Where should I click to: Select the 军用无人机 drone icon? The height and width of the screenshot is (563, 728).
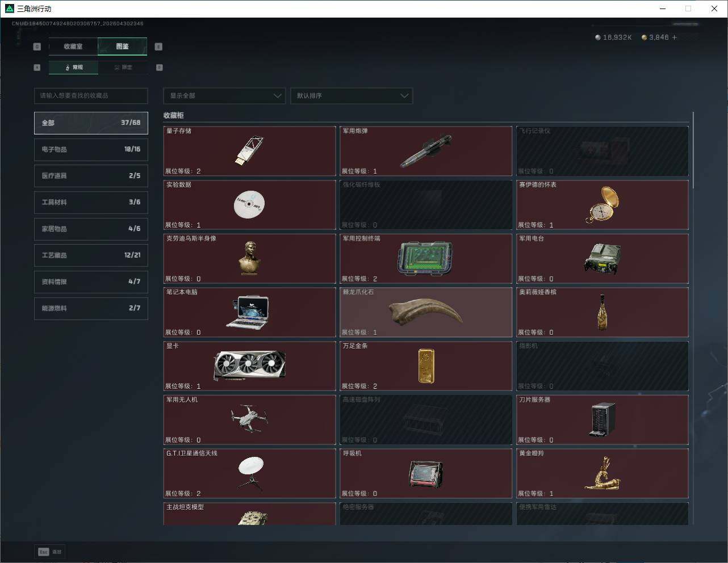pyautogui.click(x=249, y=419)
